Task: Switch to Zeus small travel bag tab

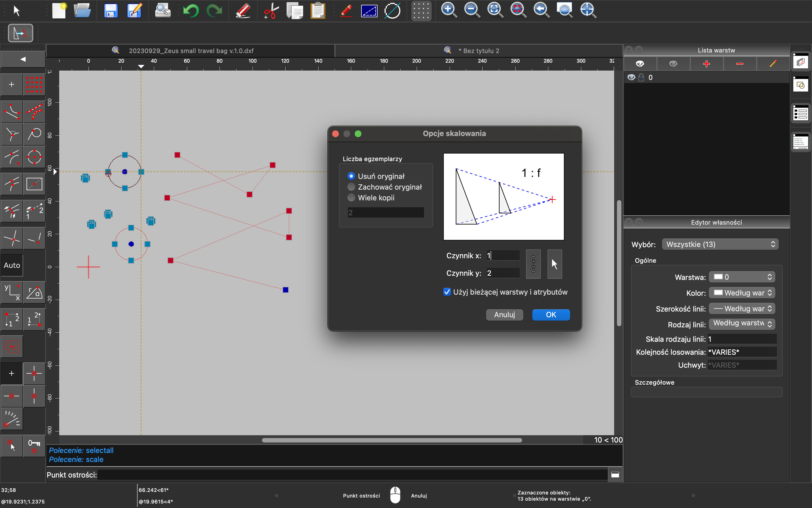Action: (x=191, y=51)
